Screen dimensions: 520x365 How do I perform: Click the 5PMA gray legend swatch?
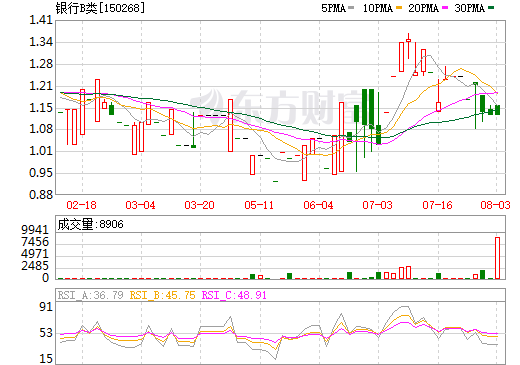coord(351,8)
